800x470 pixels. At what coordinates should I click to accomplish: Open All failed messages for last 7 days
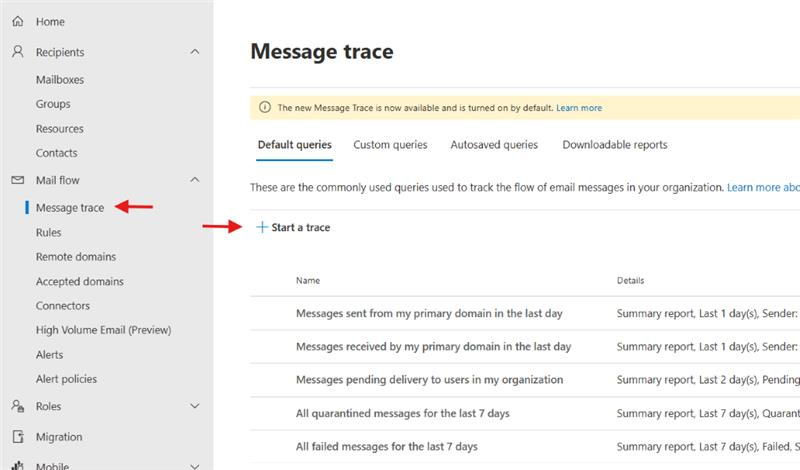click(x=387, y=447)
